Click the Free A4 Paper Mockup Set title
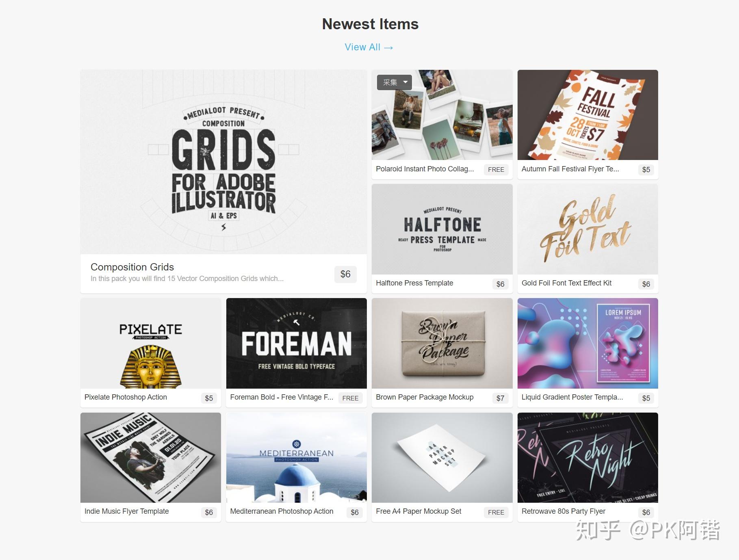 coord(418,511)
